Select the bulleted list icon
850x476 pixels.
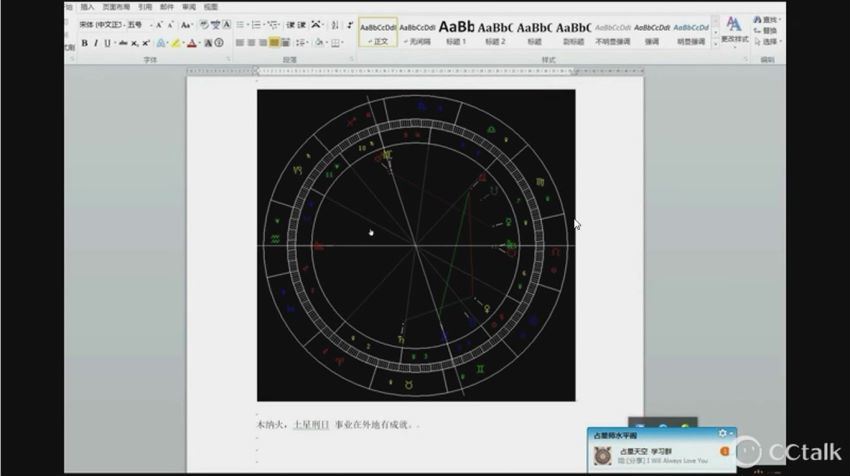(240, 25)
